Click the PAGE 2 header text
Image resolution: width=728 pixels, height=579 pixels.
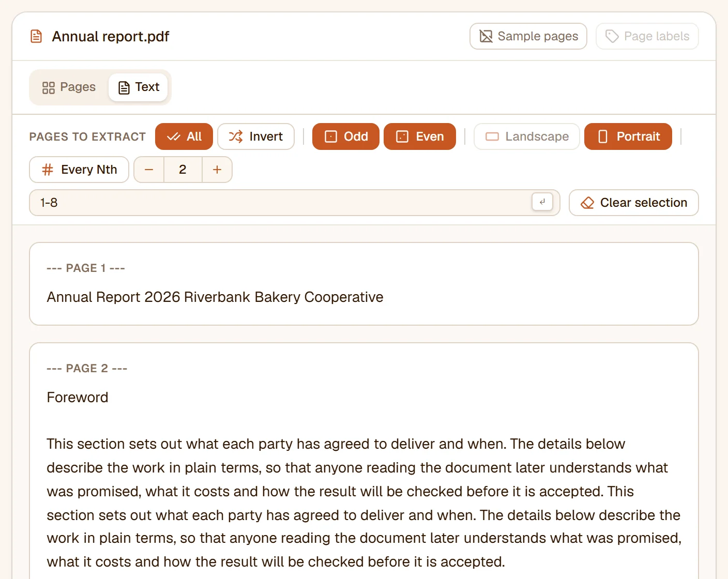coord(87,369)
